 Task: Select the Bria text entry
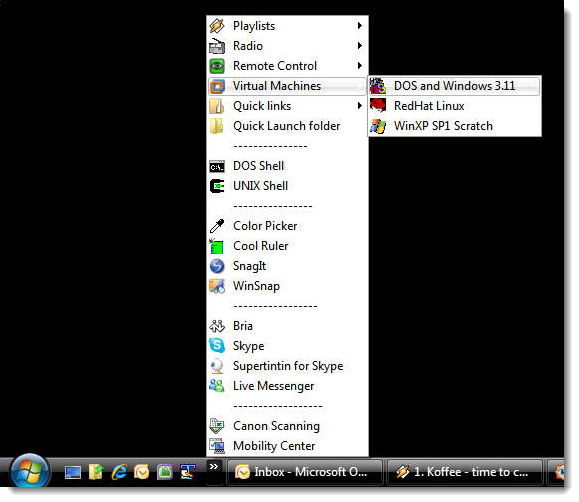(x=243, y=326)
